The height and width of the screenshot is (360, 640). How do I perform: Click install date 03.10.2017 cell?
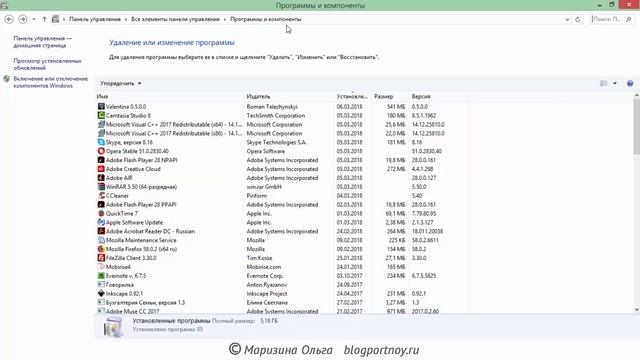tap(349, 276)
